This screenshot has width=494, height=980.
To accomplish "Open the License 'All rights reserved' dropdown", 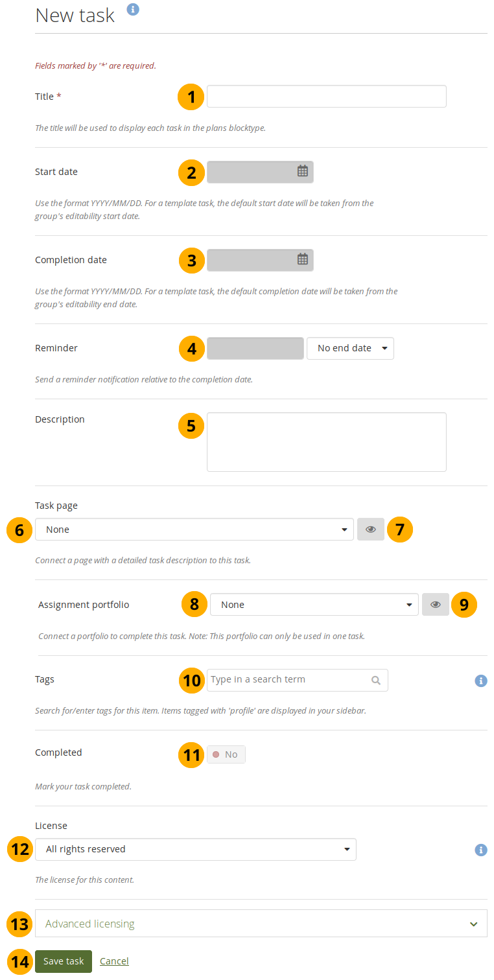I will (195, 849).
